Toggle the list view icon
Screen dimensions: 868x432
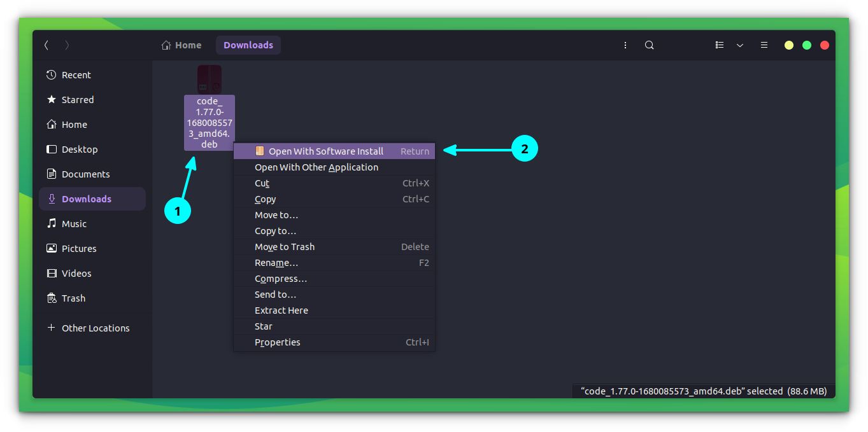(720, 45)
